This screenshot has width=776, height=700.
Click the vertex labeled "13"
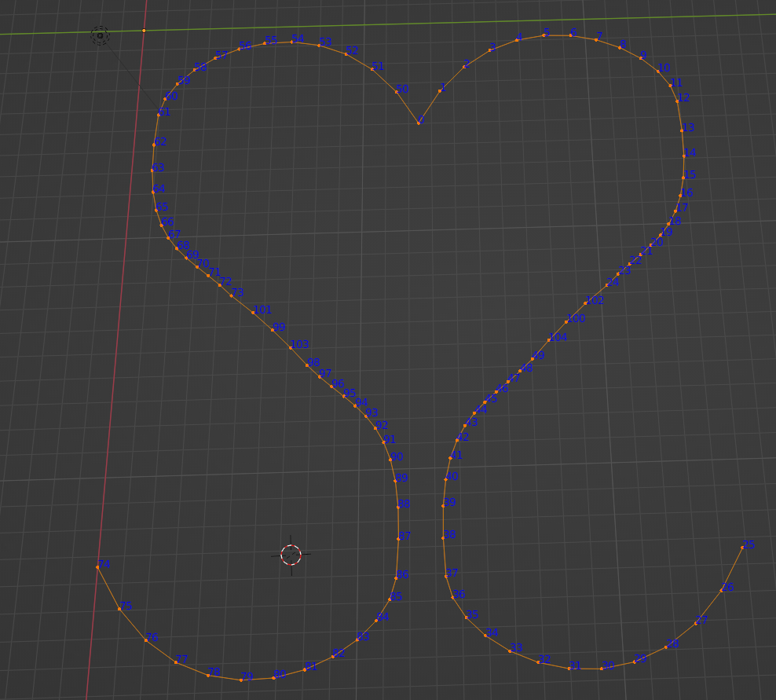click(682, 130)
